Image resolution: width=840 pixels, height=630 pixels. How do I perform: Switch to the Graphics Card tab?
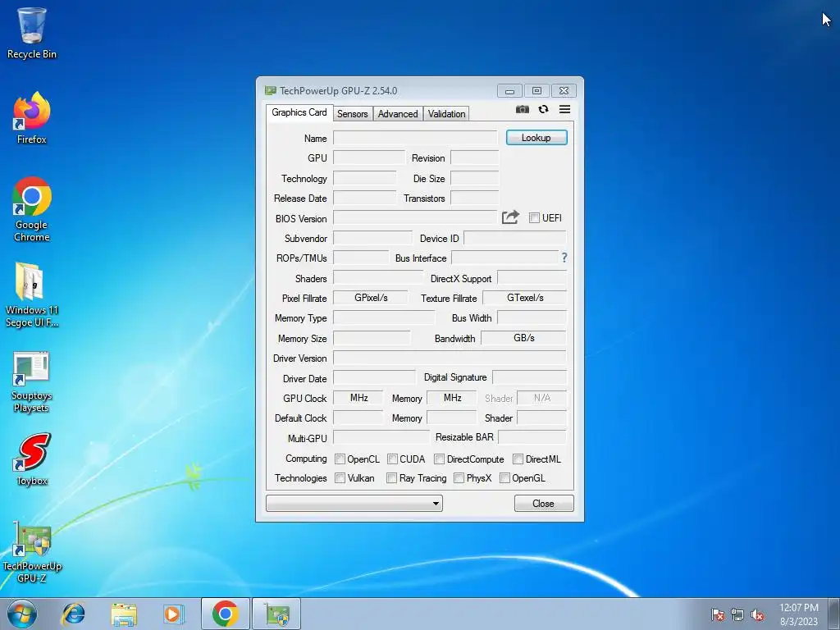[x=299, y=112]
